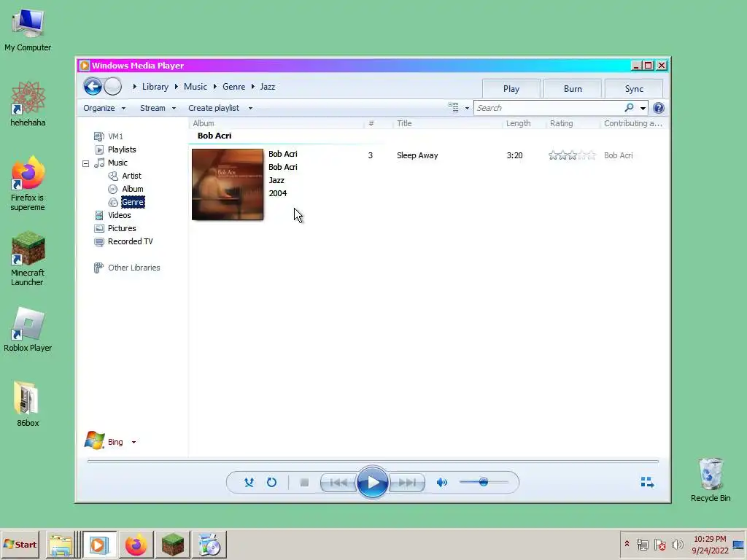The width and height of the screenshot is (747, 560).
Task: Sort by the Title column header
Action: point(404,123)
